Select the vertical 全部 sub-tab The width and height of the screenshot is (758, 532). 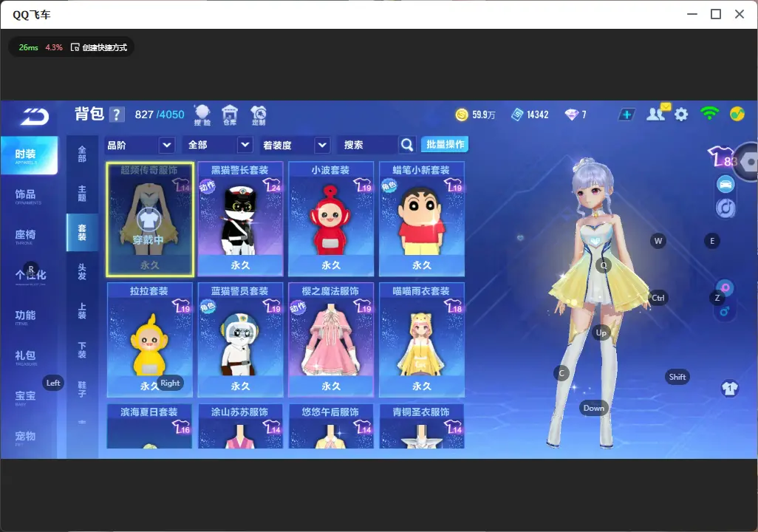point(82,154)
